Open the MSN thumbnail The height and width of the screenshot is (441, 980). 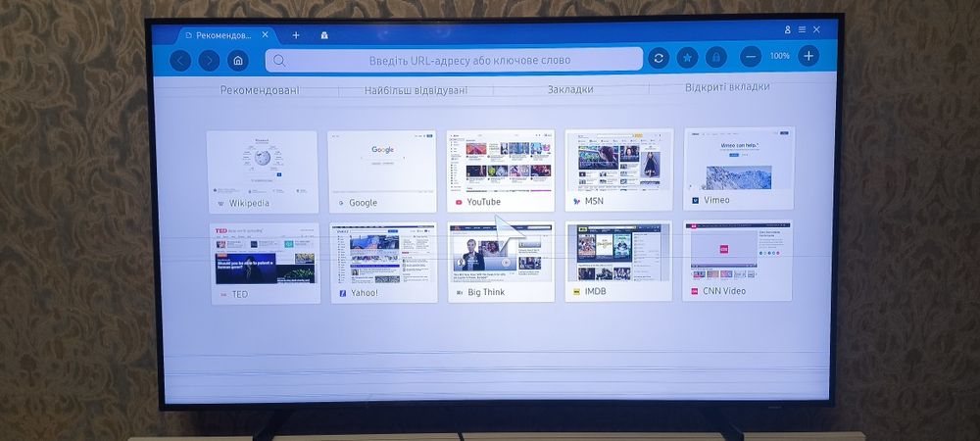pyautogui.click(x=618, y=170)
